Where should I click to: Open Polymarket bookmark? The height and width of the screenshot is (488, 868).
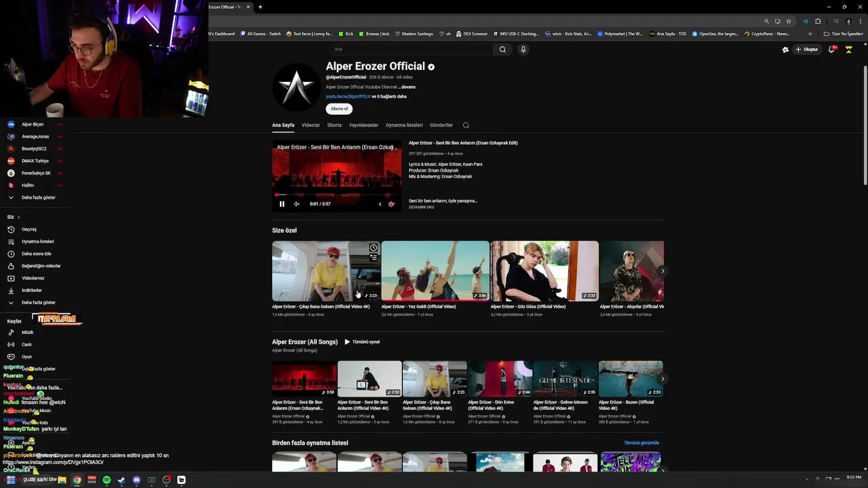[x=620, y=34]
